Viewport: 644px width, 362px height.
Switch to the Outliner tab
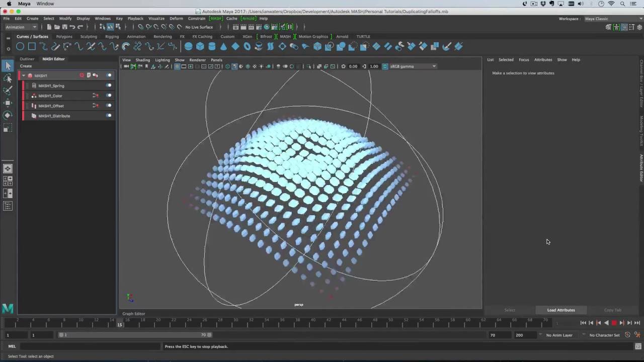(27, 59)
